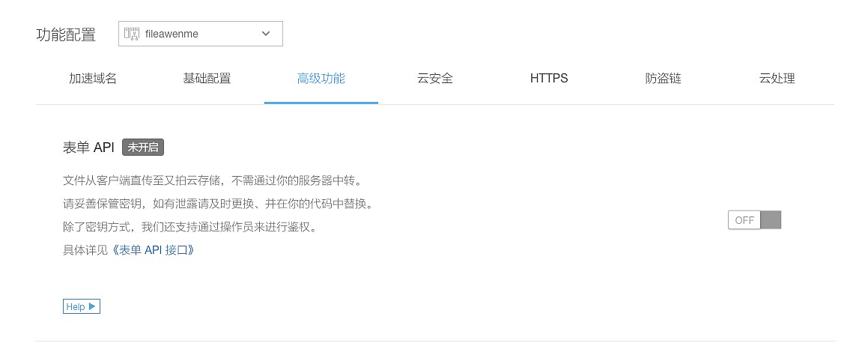The height and width of the screenshot is (343, 868).
Task: Select the 云处理 tab
Action: point(777,78)
